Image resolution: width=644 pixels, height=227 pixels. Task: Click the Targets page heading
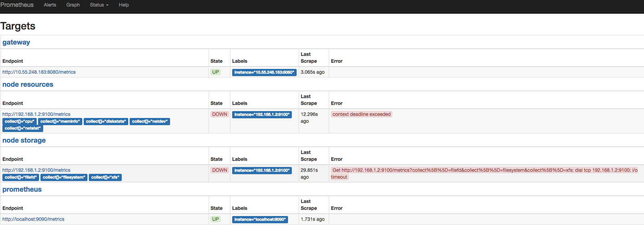coord(18,26)
